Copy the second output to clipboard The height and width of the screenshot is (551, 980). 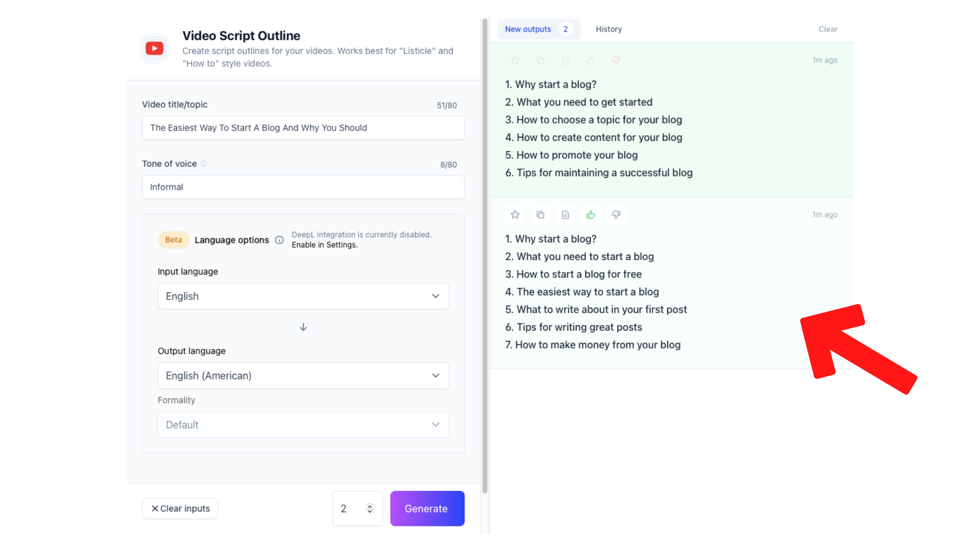[540, 214]
